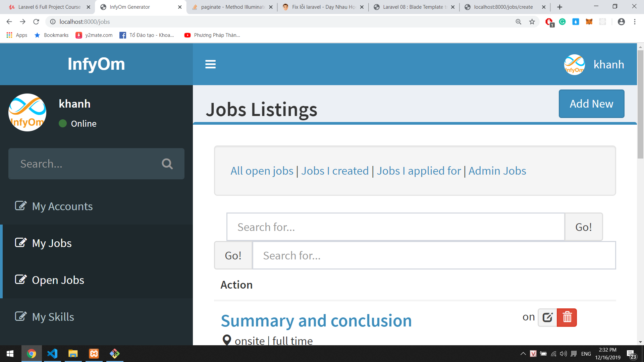
Task: Open Chrome's three-dot menu
Action: tap(635, 22)
